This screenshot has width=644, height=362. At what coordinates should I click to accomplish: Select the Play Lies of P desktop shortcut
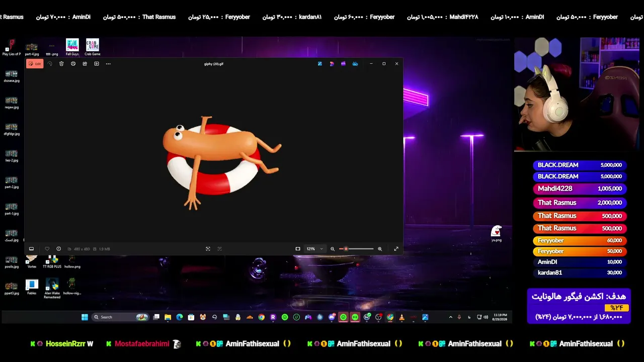click(x=12, y=47)
